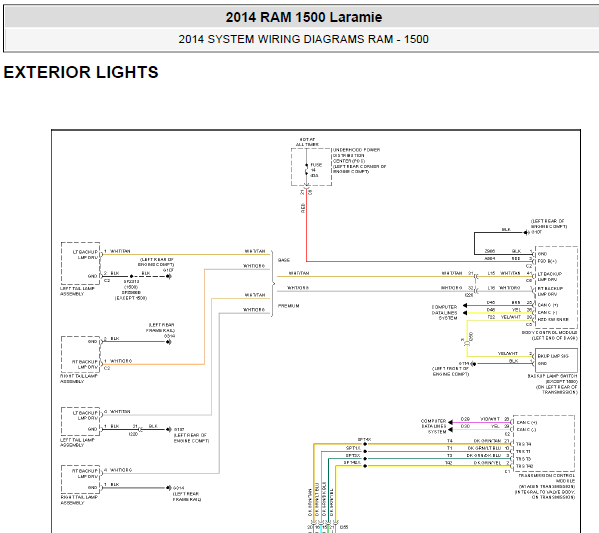Click the 2014 RAM 1500 Laramie title bar

click(303, 17)
